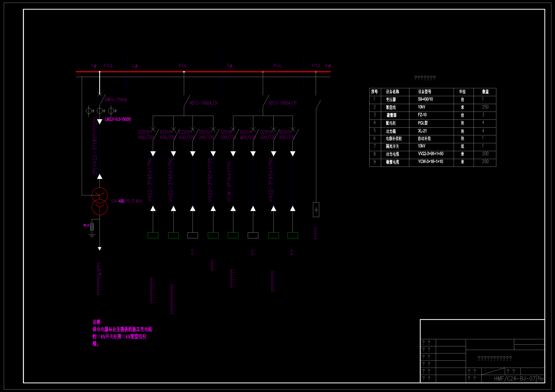Screen dimensions: 555x392
Task: Select the XL-21 model cell
Action: coord(422,131)
